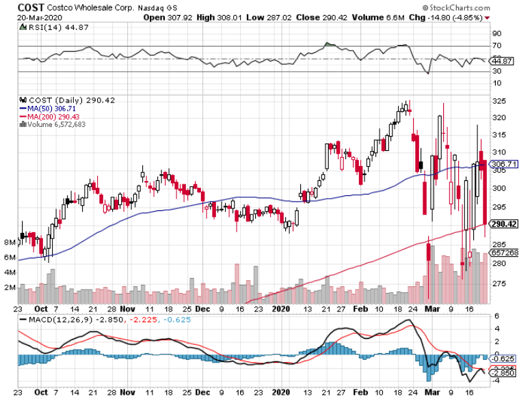Click the volume bars legend icon
This screenshot has width=532, height=403.
point(23,124)
